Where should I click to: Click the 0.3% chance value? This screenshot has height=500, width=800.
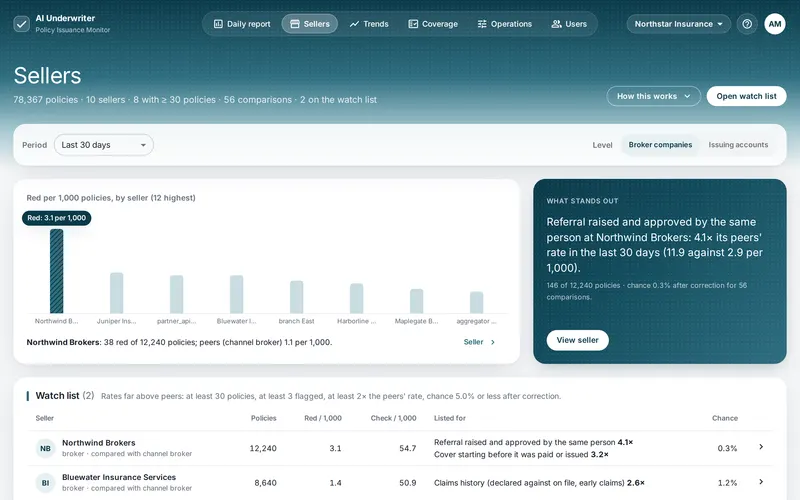point(727,448)
